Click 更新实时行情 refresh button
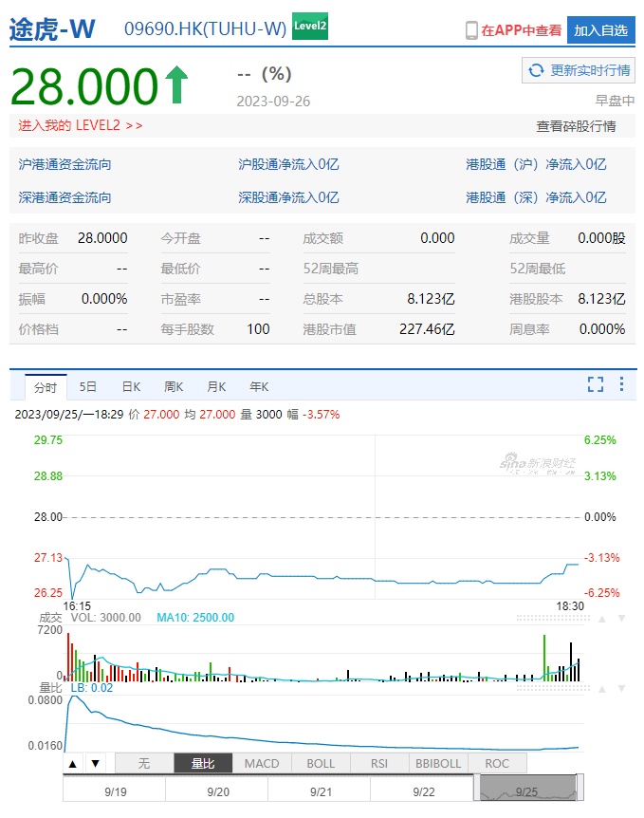 (579, 70)
